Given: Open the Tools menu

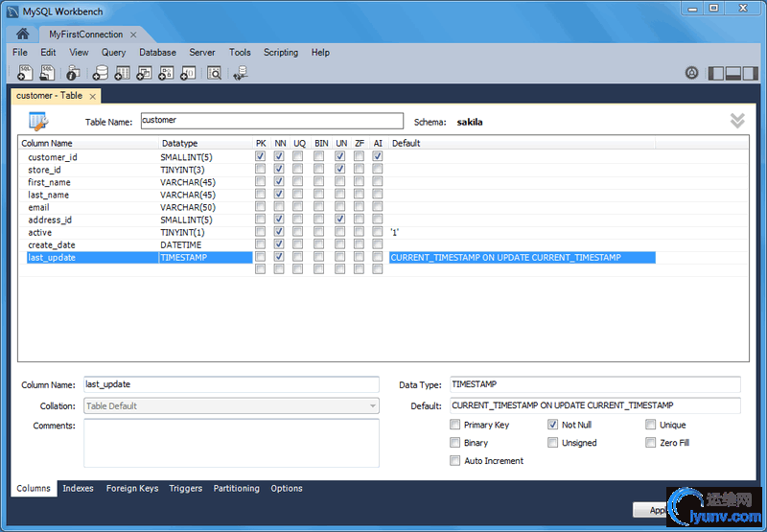Looking at the screenshot, I should 240,53.
